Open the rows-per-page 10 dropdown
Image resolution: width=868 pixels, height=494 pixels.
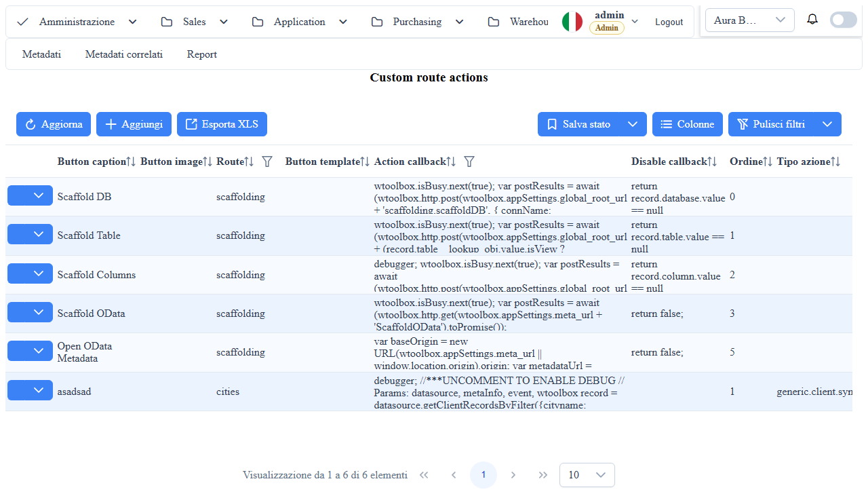pos(587,475)
